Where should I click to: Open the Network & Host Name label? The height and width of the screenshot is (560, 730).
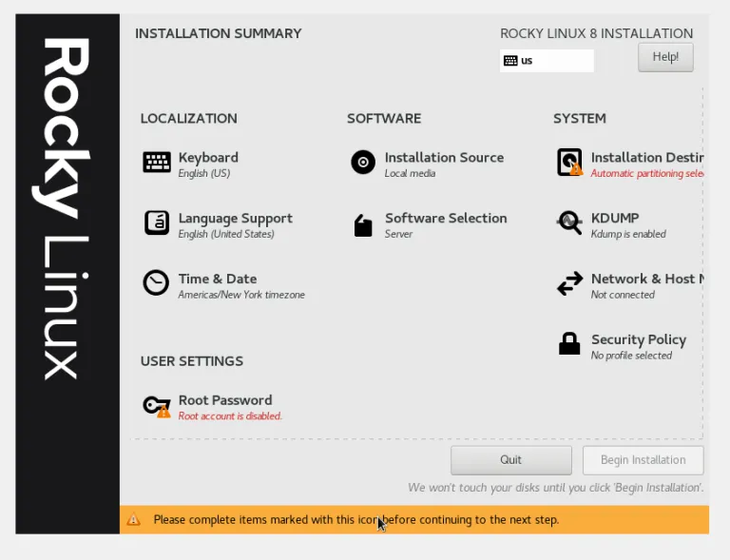[647, 279]
